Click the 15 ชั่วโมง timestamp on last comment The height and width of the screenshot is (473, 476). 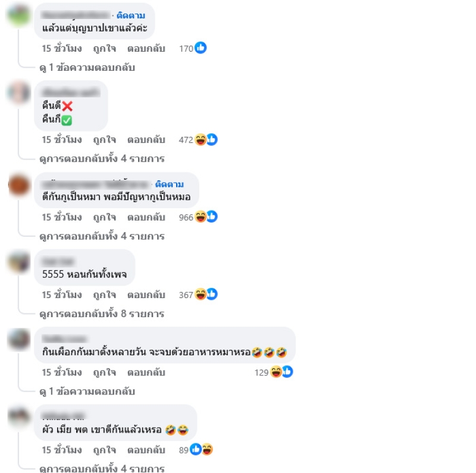(x=62, y=450)
